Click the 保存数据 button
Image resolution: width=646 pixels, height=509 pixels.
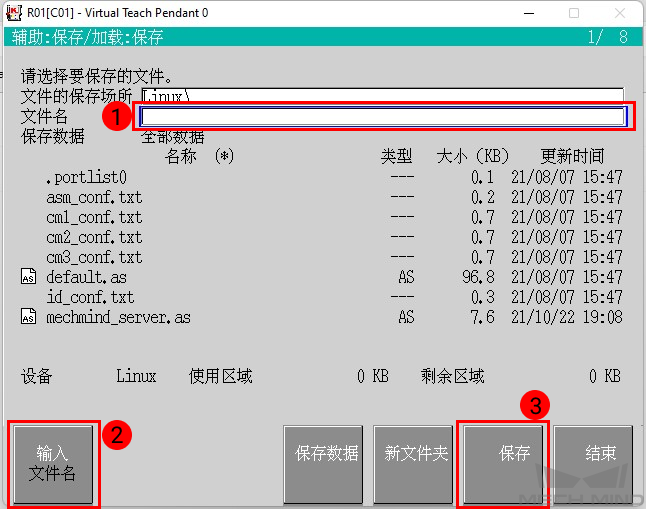pos(323,464)
